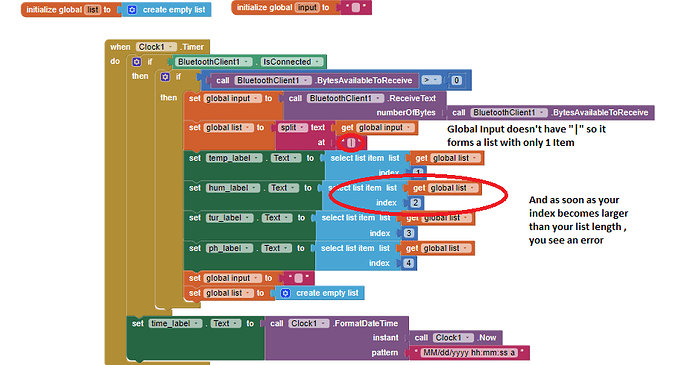Click the circled split 'at' delimiter text block
Viewport: 690px width, 365px height.
coord(351,143)
